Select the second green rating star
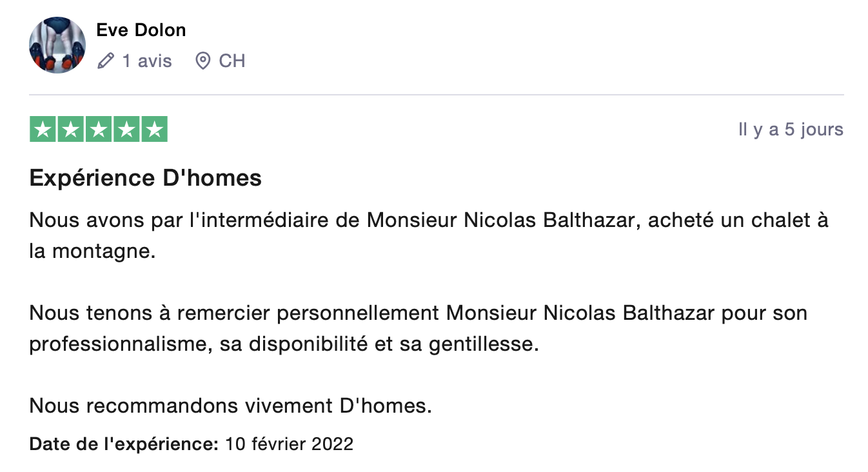This screenshot has height=472, width=868. (71, 130)
